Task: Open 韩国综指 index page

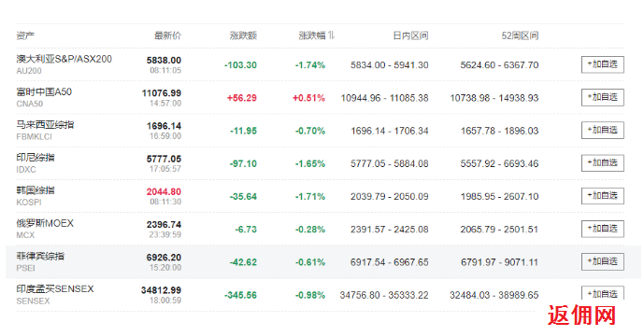Action: (36, 190)
